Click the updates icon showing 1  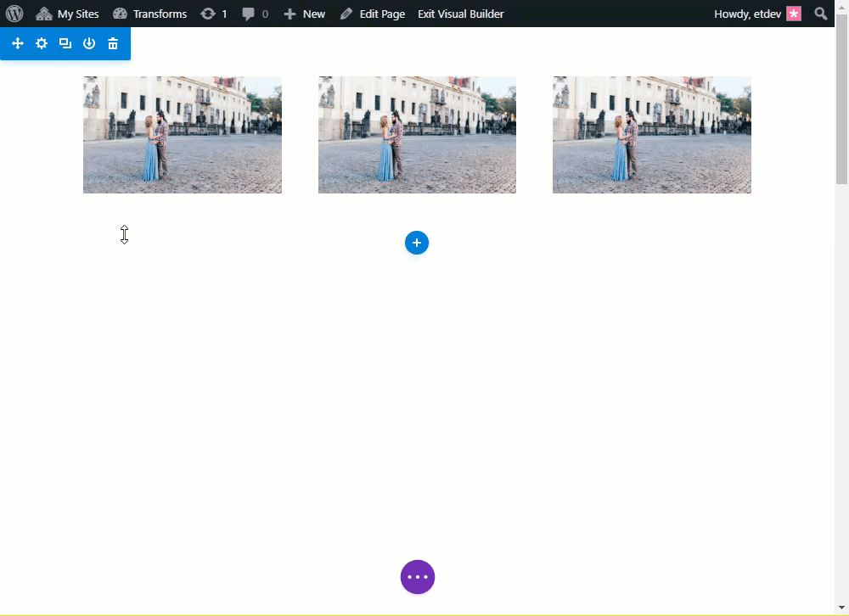pyautogui.click(x=213, y=14)
